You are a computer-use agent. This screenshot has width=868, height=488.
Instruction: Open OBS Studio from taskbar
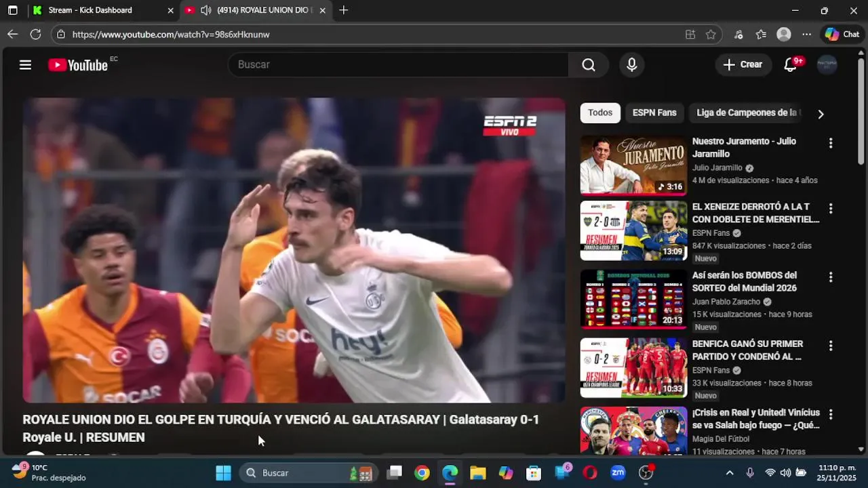[646, 472]
